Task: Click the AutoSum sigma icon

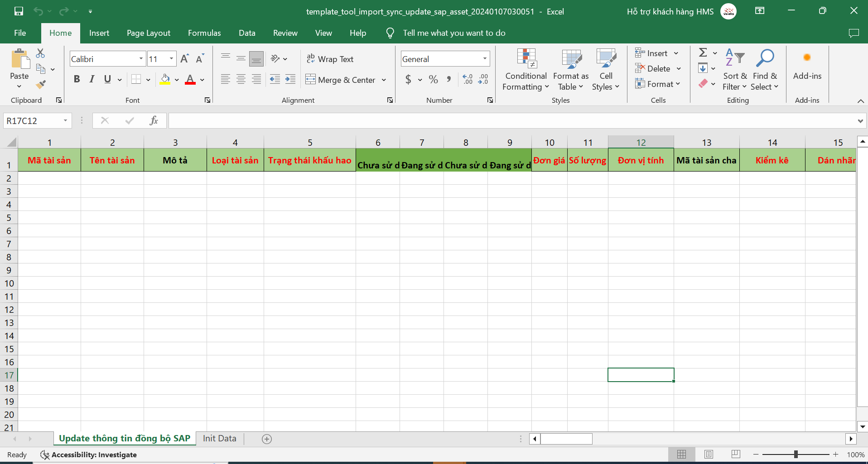Action: point(703,53)
